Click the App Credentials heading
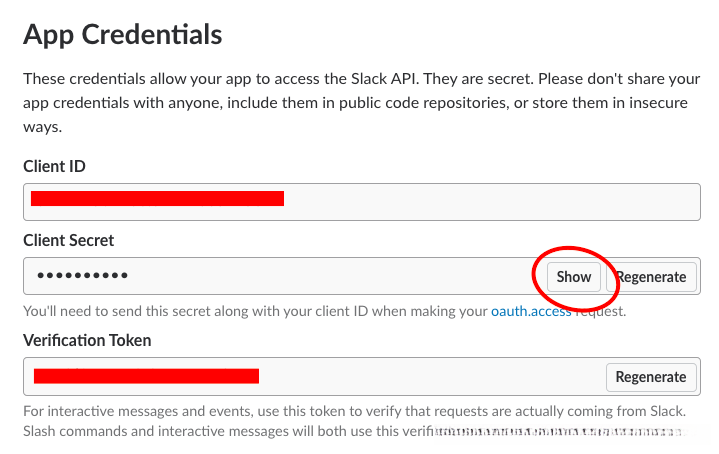The image size is (719, 454). pos(122,35)
